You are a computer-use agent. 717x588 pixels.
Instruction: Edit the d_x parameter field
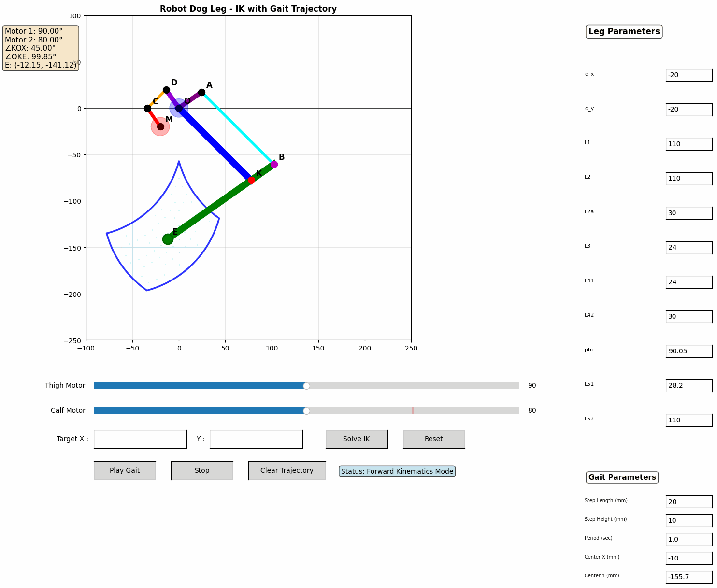688,75
